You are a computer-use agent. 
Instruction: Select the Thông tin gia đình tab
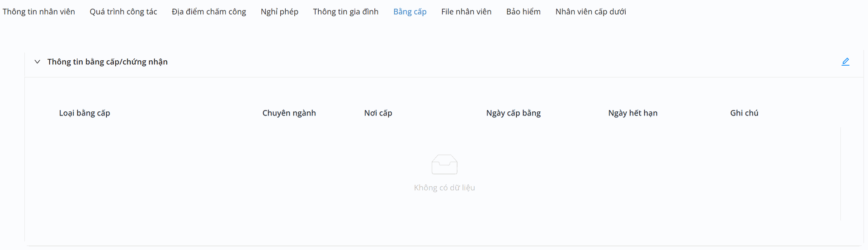(x=346, y=12)
